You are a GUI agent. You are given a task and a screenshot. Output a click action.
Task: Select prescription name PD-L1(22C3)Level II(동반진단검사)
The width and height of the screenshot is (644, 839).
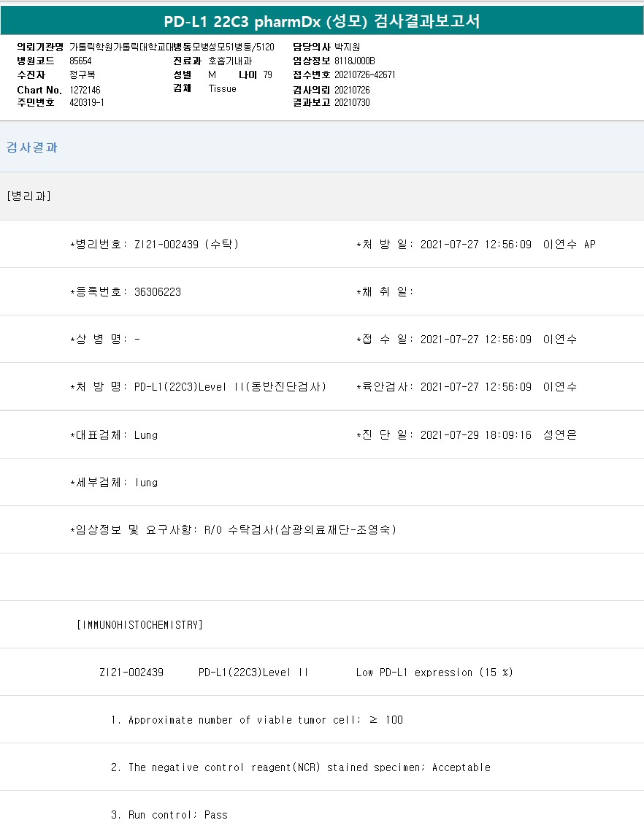pyautogui.click(x=230, y=387)
